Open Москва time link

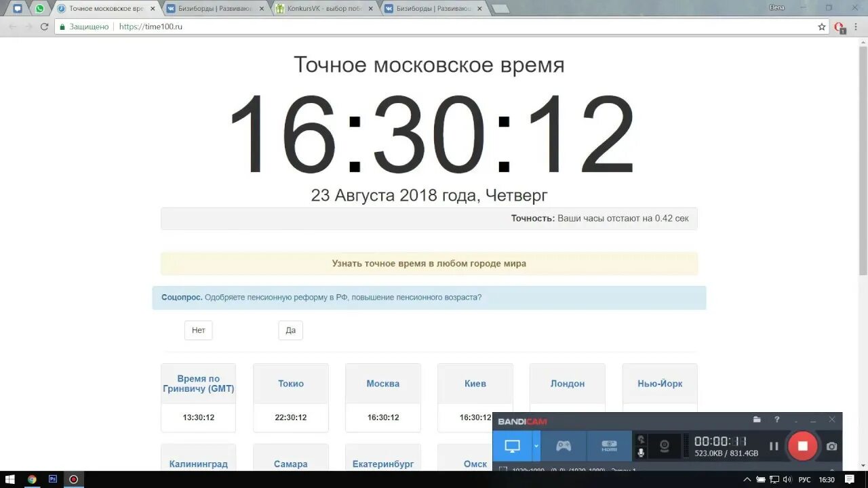tap(382, 384)
